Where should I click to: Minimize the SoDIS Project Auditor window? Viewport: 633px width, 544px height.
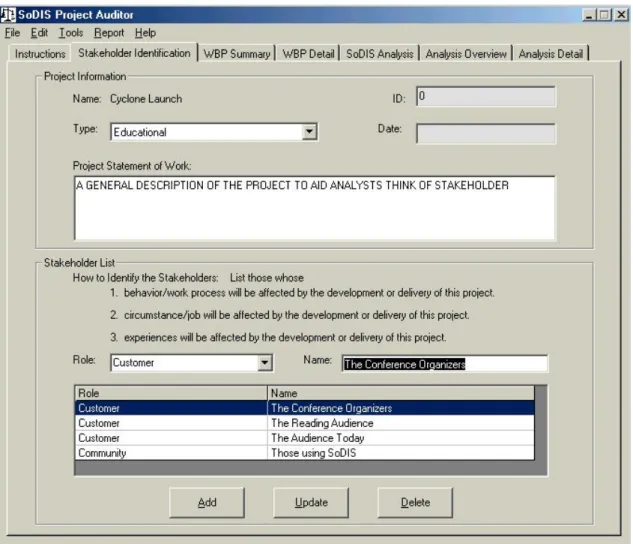click(589, 15)
